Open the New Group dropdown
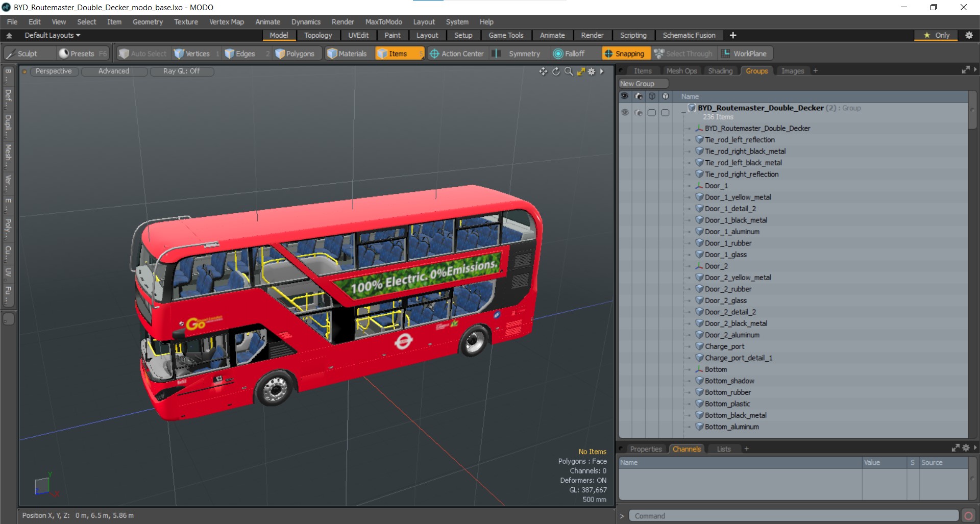 point(644,84)
